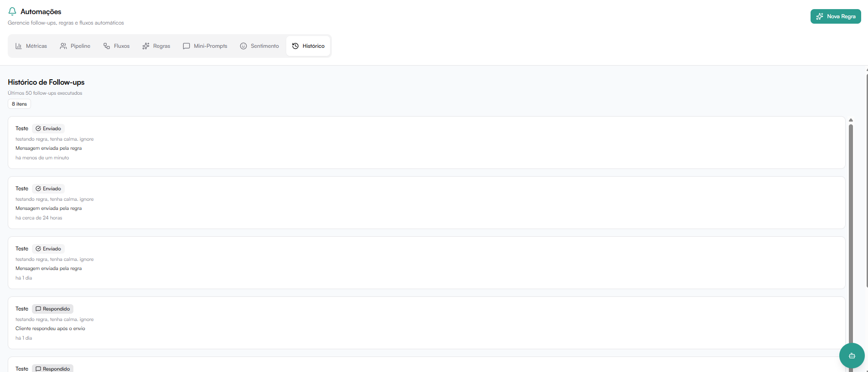
Task: Open the floating chatbot assistant button
Action: (852, 356)
